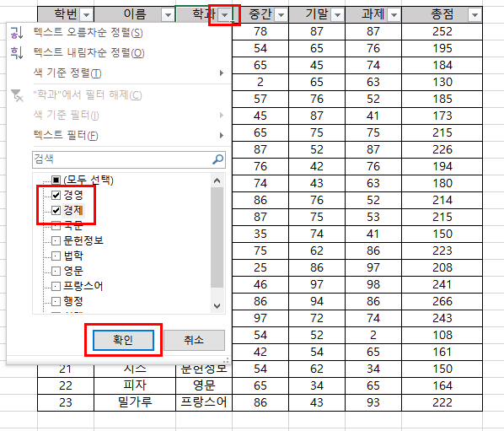The width and height of the screenshot is (504, 431).
Task: Expand the 색 기준 정렬 submenu arrow
Action: click(x=222, y=73)
